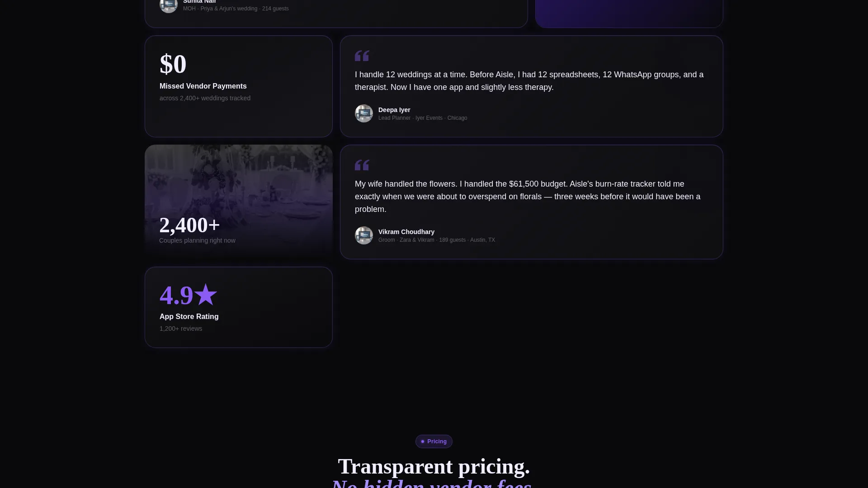Click quote mark icon in Vikram's testimonial

pyautogui.click(x=362, y=165)
